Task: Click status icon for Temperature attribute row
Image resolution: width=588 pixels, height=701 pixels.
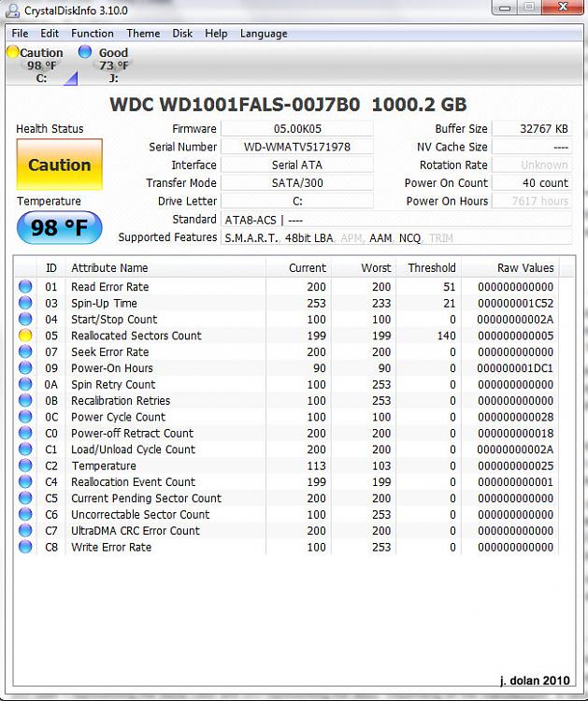Action: [25, 465]
